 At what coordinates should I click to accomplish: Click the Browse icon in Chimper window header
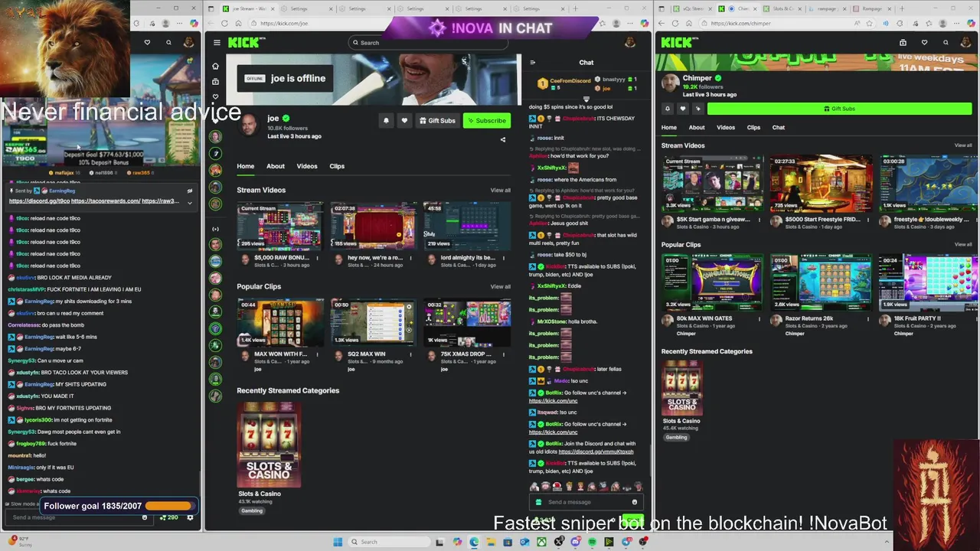pos(903,43)
